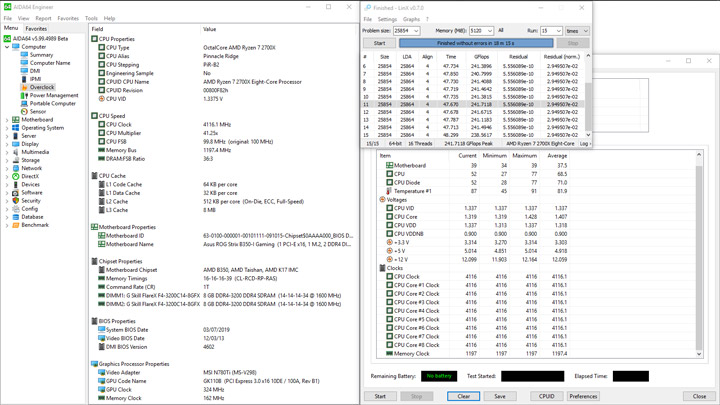Expand the Benchmark tree node
This screenshot has height=405, width=720.
click(7, 225)
